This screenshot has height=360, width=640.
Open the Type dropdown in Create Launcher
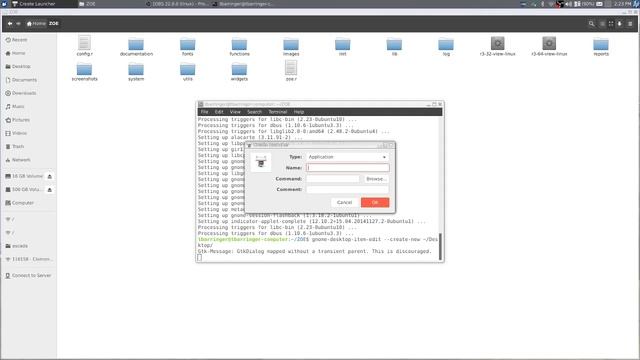click(x=347, y=157)
